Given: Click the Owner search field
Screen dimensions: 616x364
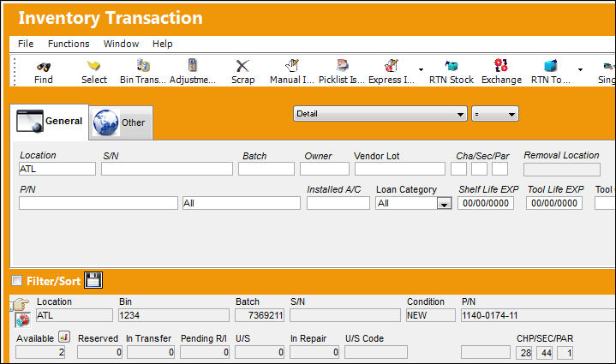Looking at the screenshot, I should (325, 169).
